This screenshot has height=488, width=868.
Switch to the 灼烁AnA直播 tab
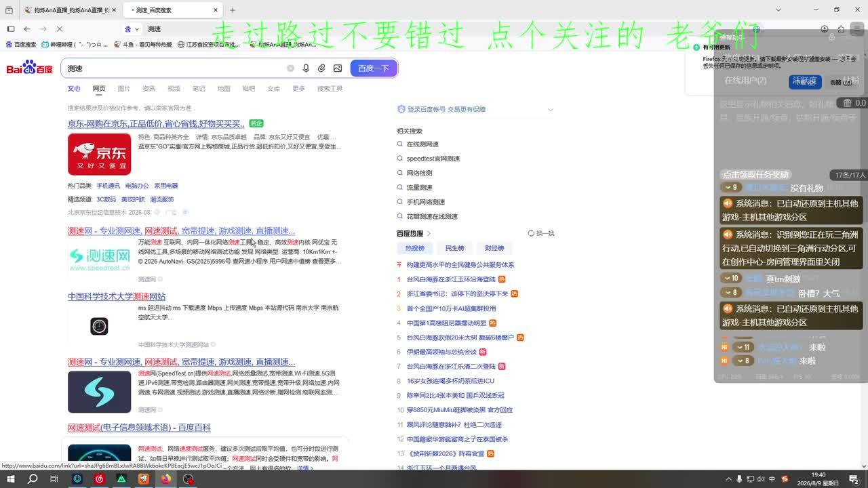70,10
